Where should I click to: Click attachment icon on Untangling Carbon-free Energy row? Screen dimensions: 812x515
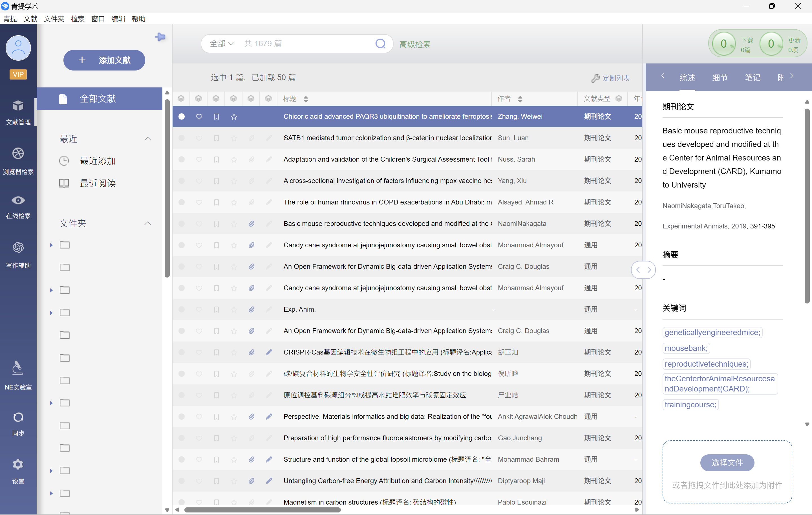pos(251,481)
